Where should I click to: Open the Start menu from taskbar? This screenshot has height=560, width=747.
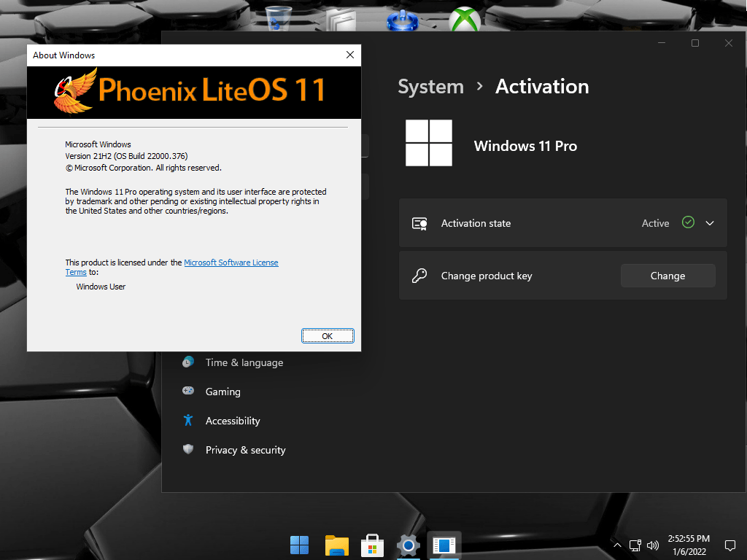tap(299, 545)
